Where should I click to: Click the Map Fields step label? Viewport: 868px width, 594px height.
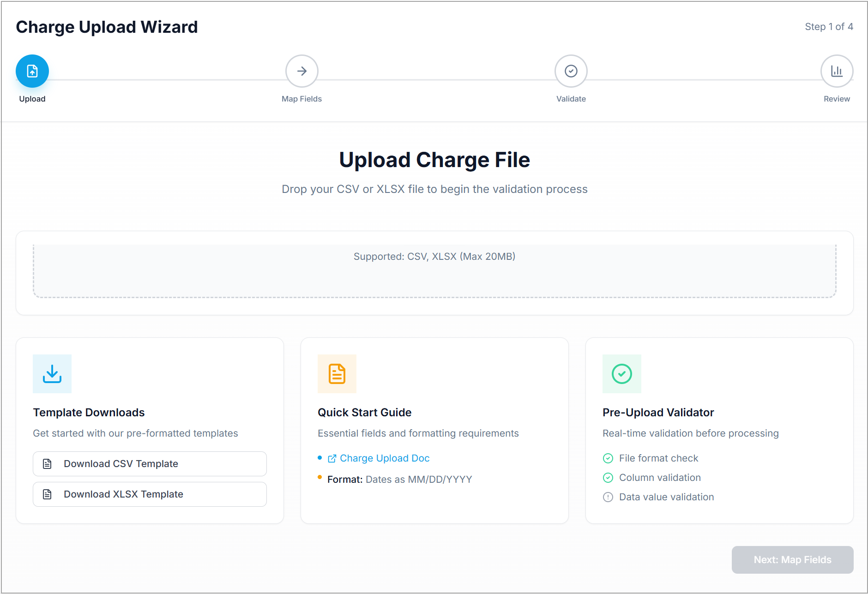pos(301,99)
